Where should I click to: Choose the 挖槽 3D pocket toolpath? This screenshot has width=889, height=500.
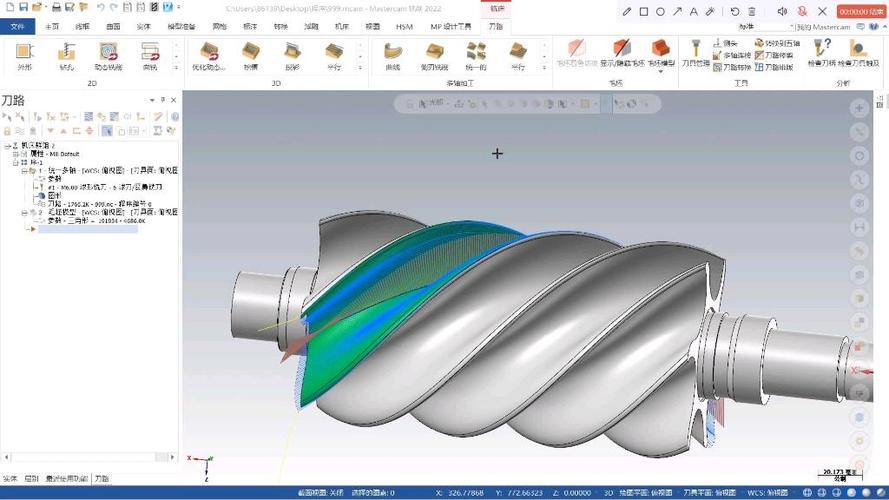click(x=251, y=56)
